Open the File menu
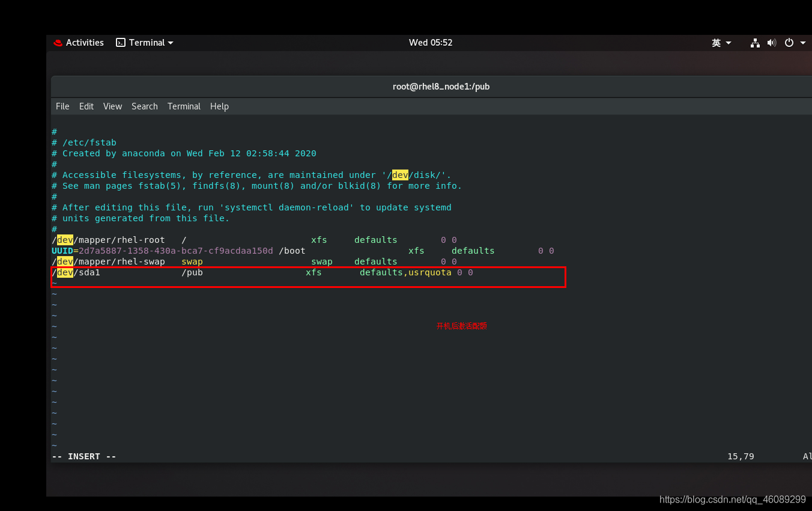The height and width of the screenshot is (511, 812). tap(62, 106)
